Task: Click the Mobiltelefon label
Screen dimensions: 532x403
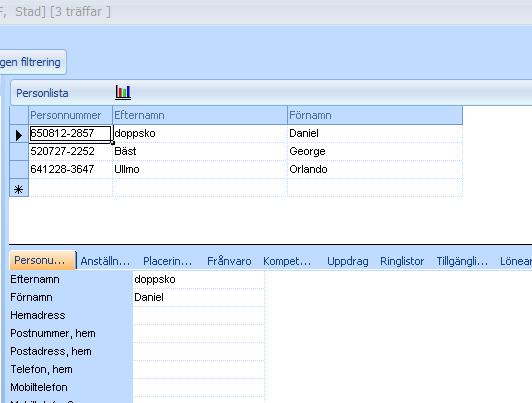Action: [x=39, y=387]
